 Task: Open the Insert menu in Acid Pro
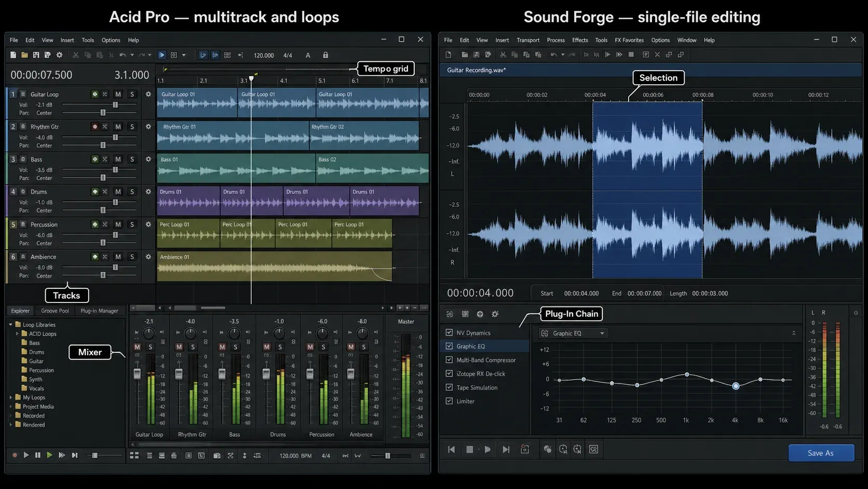67,40
